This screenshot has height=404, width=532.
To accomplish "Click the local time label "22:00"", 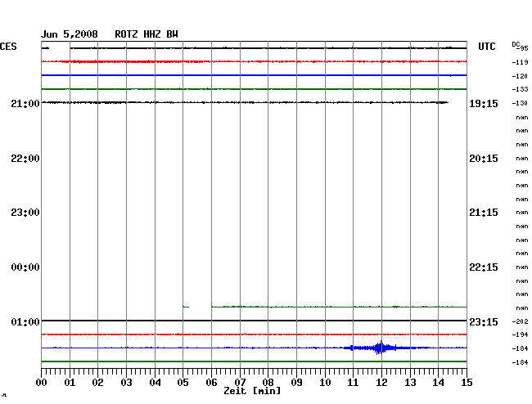I will click(x=25, y=159).
